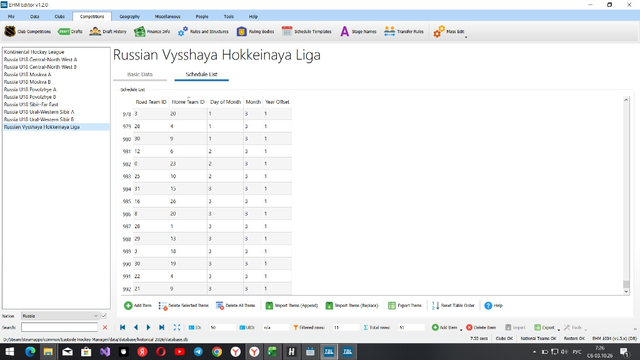Select Russia U18 Moskva A
This screenshot has height=360, width=640.
point(56,74)
